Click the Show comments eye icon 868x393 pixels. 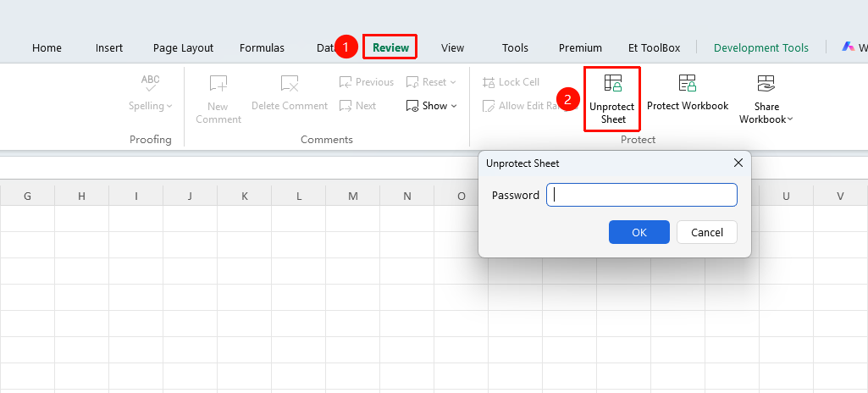click(x=412, y=106)
